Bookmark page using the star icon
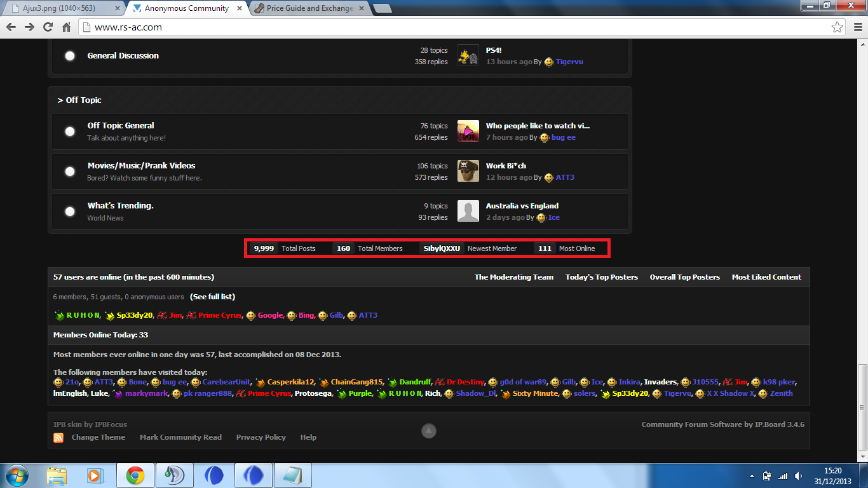This screenshot has height=488, width=868. [837, 27]
